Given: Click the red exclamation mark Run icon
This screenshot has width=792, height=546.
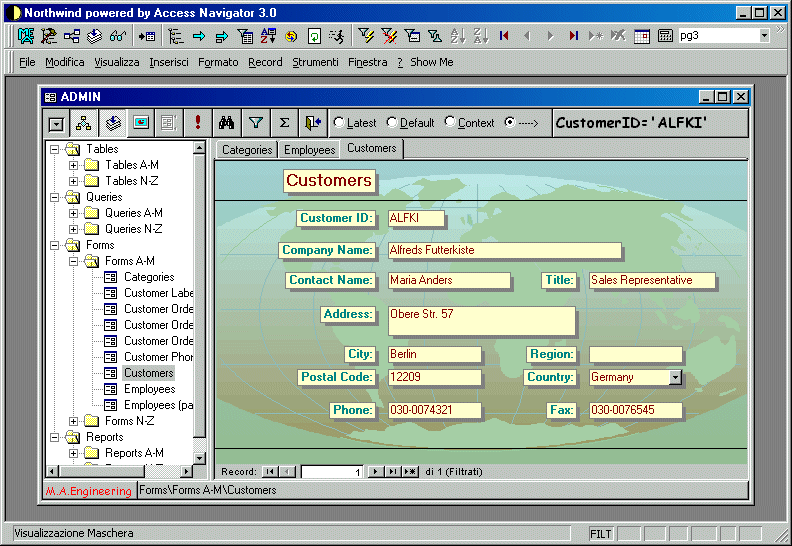Looking at the screenshot, I should (x=197, y=123).
